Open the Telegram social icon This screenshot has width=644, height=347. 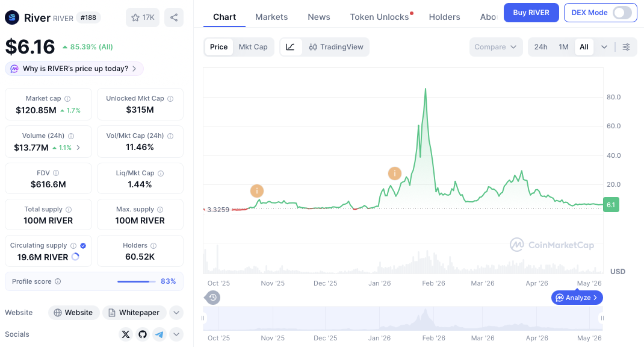[159, 334]
